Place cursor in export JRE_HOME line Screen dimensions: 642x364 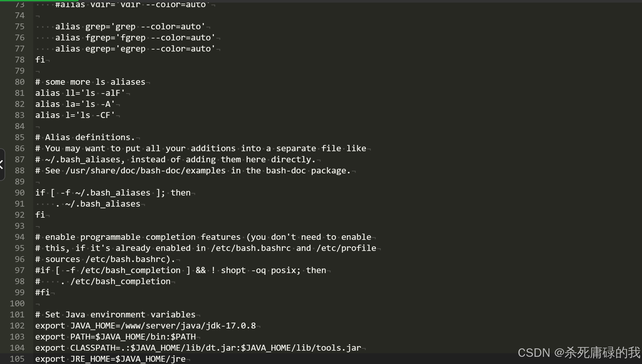tap(110, 359)
